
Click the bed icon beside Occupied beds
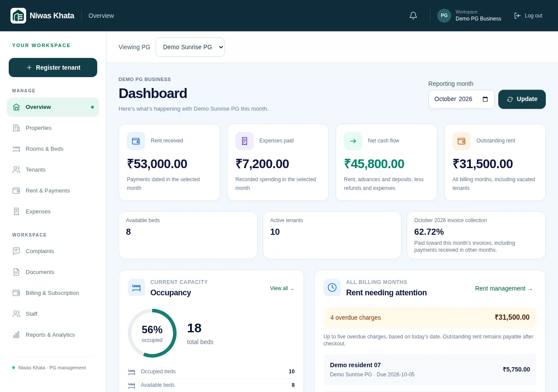click(x=132, y=372)
